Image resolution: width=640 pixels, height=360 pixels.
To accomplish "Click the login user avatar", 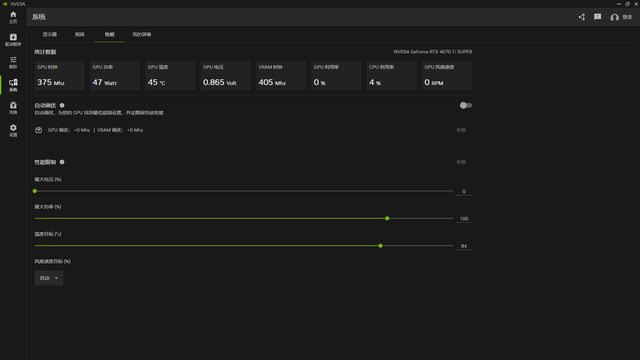I will [x=614, y=17].
